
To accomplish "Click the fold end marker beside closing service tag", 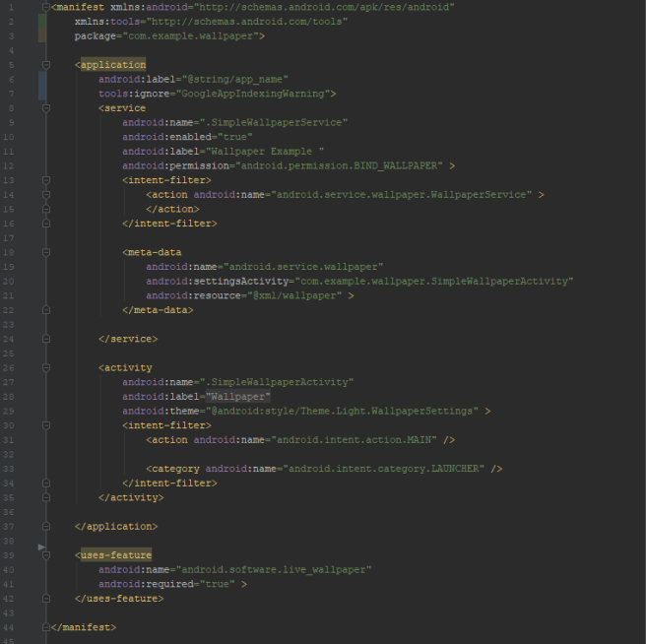I will (x=46, y=339).
